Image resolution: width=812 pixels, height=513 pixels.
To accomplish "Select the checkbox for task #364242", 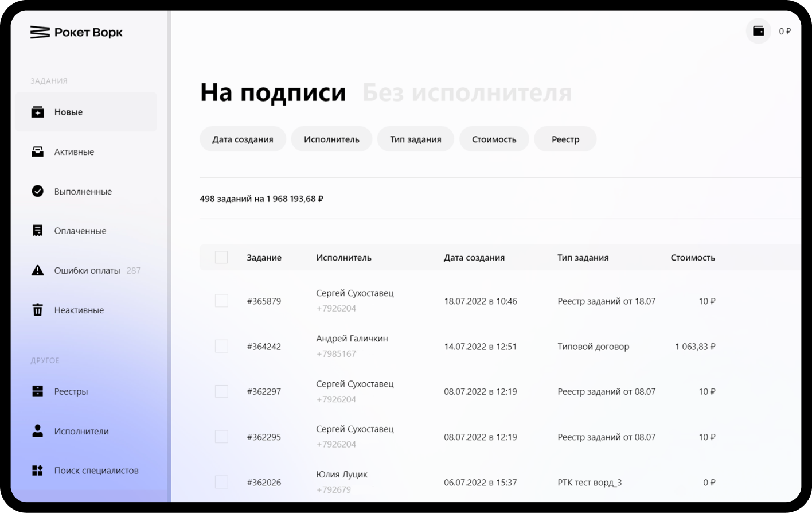I will pyautogui.click(x=221, y=346).
